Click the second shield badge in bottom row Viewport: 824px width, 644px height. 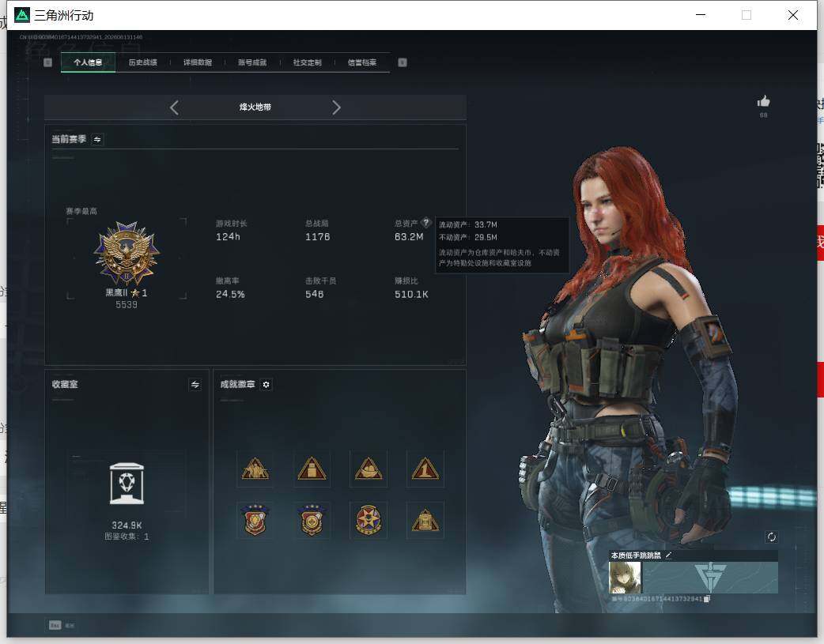coord(312,520)
